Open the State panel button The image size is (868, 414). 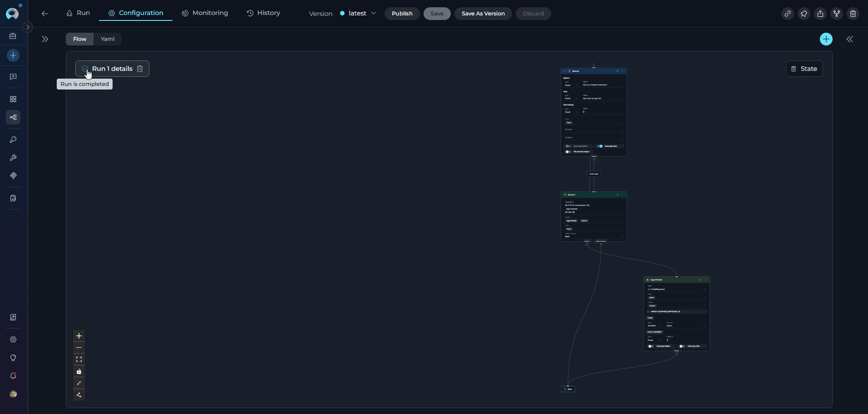[804, 69]
